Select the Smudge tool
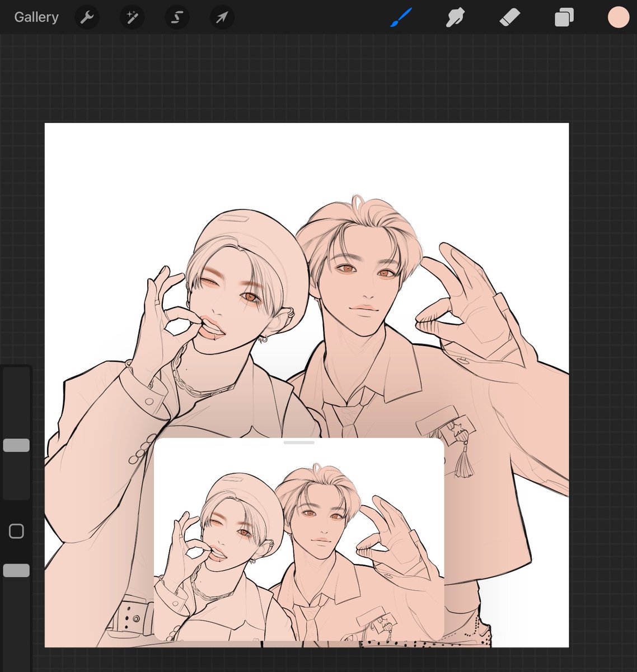Screen dimensions: 637x672 (456, 18)
